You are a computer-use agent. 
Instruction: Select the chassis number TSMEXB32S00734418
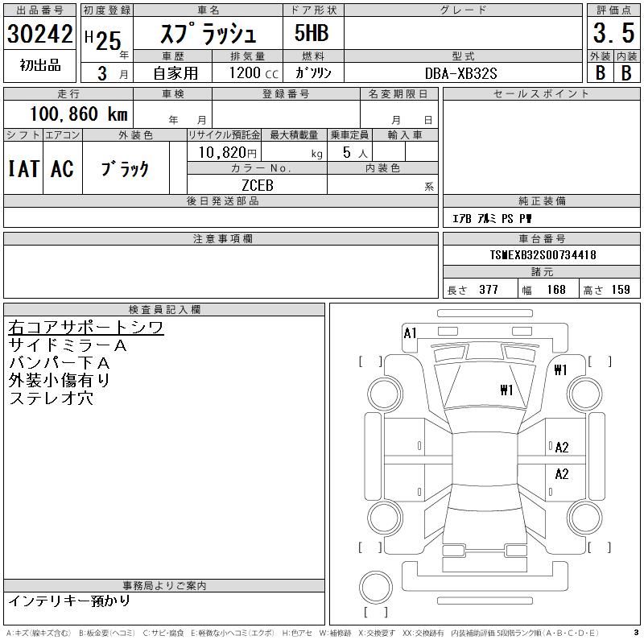543,255
